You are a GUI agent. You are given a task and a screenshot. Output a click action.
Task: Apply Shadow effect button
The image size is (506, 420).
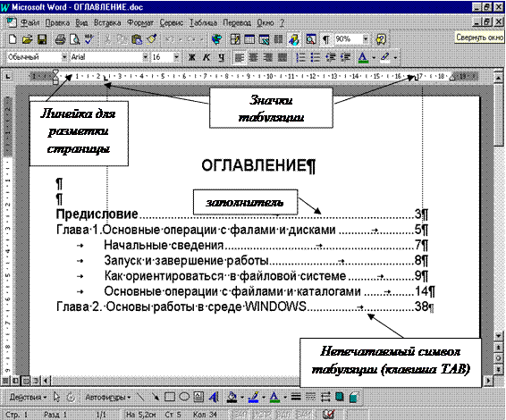[340, 397]
